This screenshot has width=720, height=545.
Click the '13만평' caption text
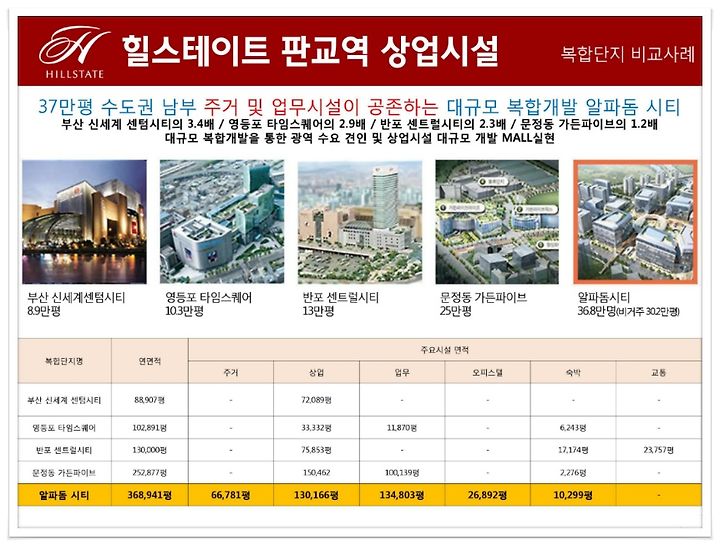(x=318, y=311)
